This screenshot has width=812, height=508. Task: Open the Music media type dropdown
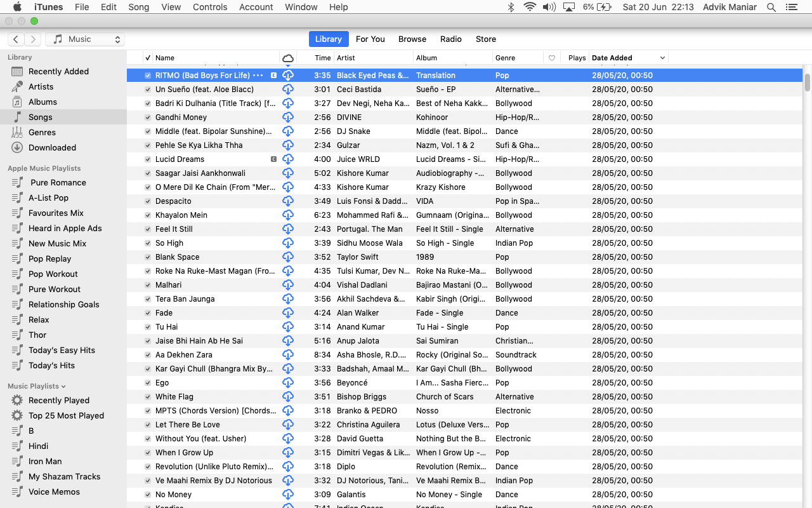point(85,39)
